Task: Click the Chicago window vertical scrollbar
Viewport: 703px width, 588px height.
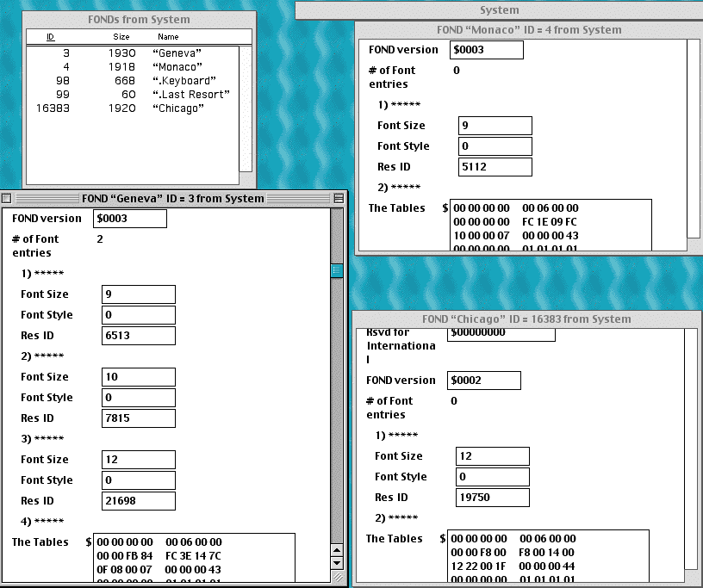Action: pos(691,449)
